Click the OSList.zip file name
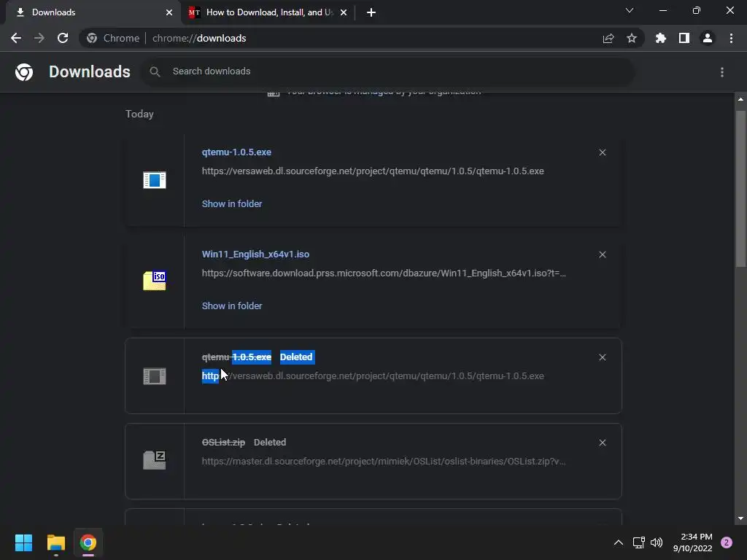 coord(223,443)
